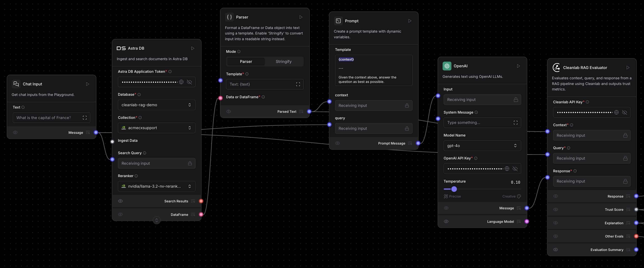Click the chat bubble icon on Chat Input node

point(16,84)
